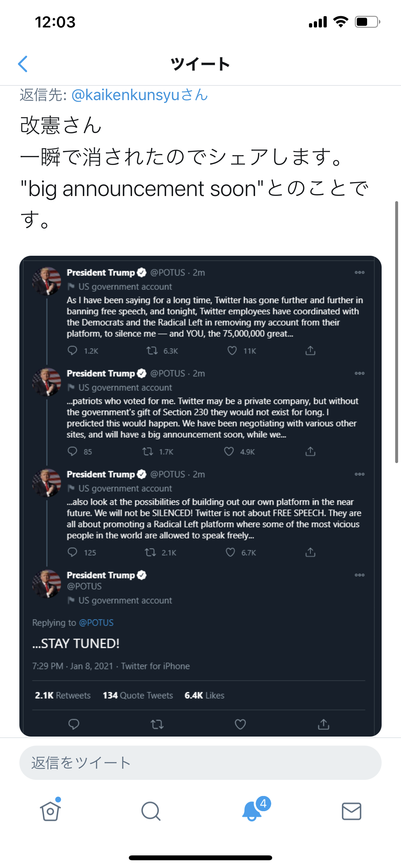Viewport: 401px width, 868px height.
Task: Tap the @POTUS link after Replying to
Action: point(96,622)
